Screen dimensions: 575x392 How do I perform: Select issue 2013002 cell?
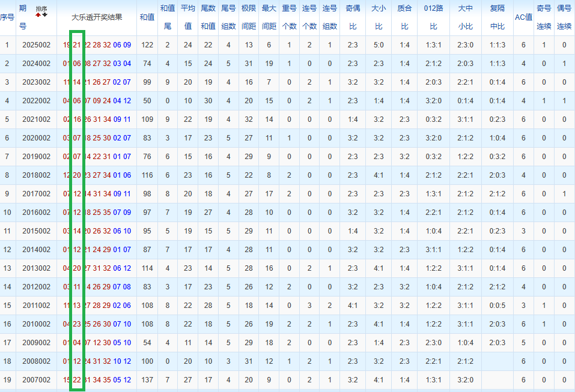pyautogui.click(x=36, y=268)
